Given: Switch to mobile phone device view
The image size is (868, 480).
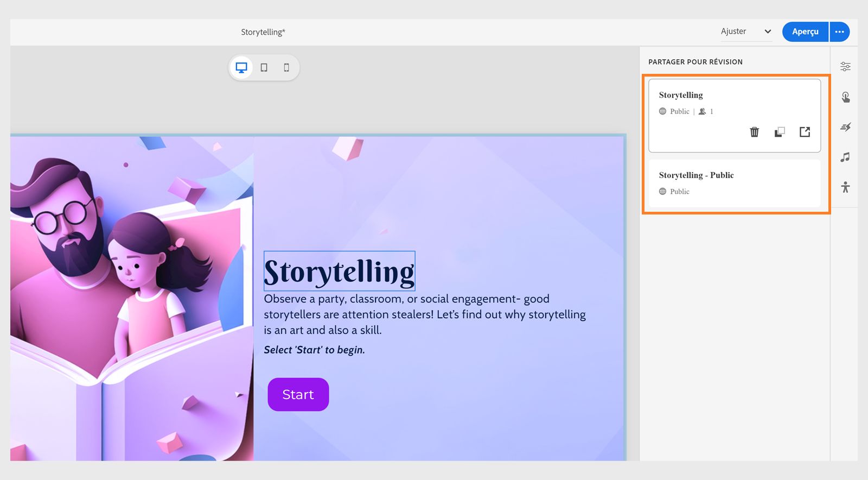Looking at the screenshot, I should click(x=286, y=68).
